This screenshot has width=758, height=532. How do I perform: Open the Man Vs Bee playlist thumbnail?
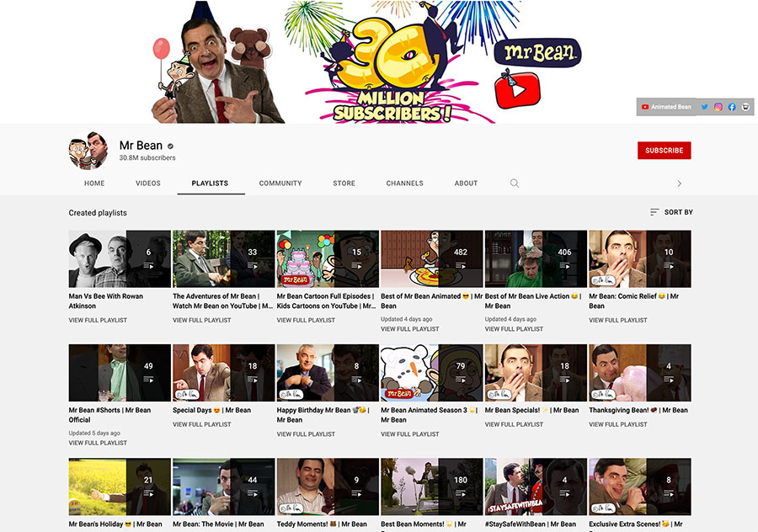[120, 259]
